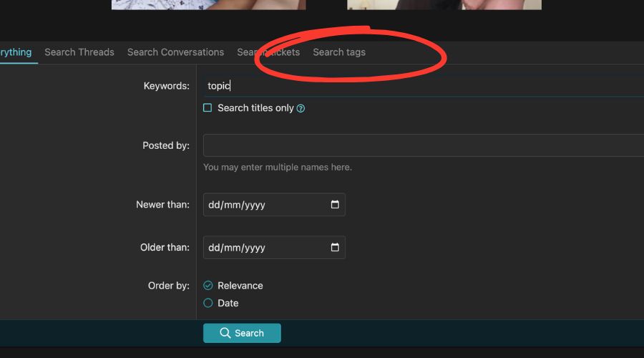Open the Search Conversations tab
Screen dimensions: 644x358
pyautogui.click(x=175, y=52)
